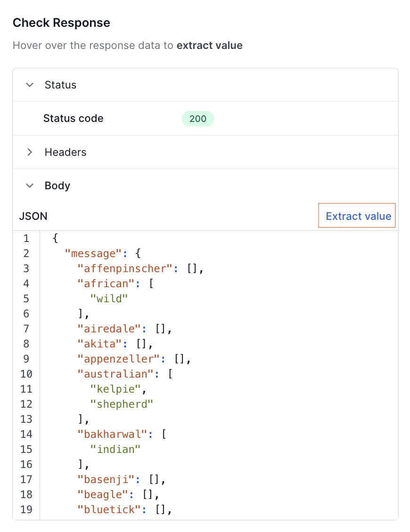The height and width of the screenshot is (532, 410).
Task: Click line number 10 in gutter
Action: [x=26, y=374]
